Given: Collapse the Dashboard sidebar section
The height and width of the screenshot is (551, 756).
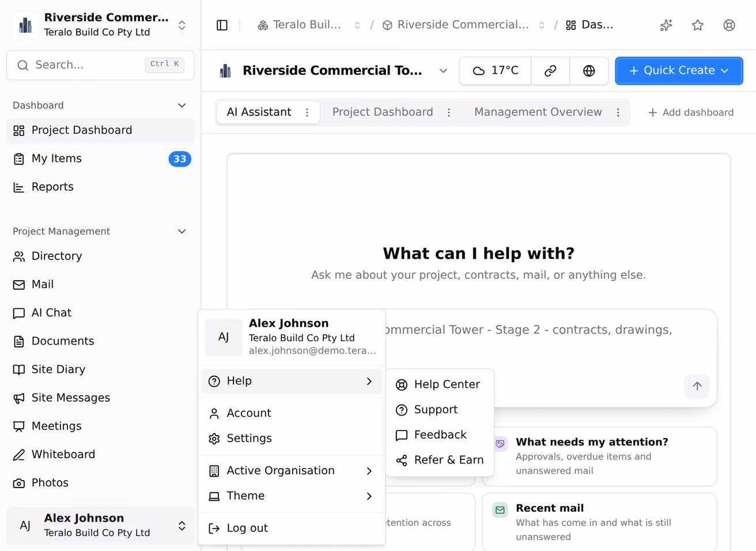Looking at the screenshot, I should tap(182, 105).
